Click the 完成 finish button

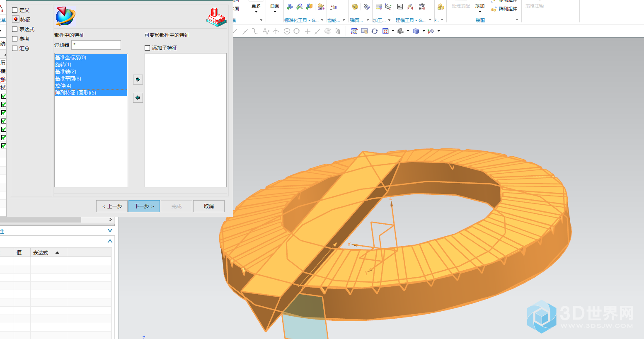click(x=177, y=206)
